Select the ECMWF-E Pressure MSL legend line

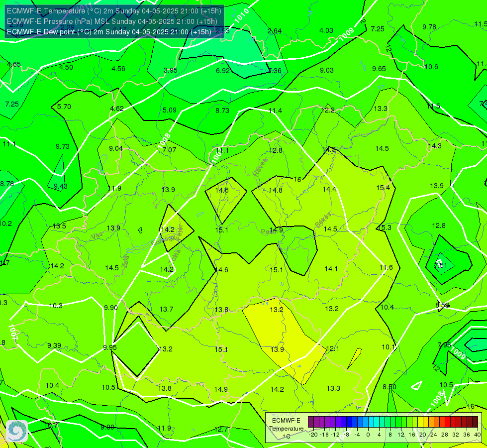pyautogui.click(x=112, y=21)
